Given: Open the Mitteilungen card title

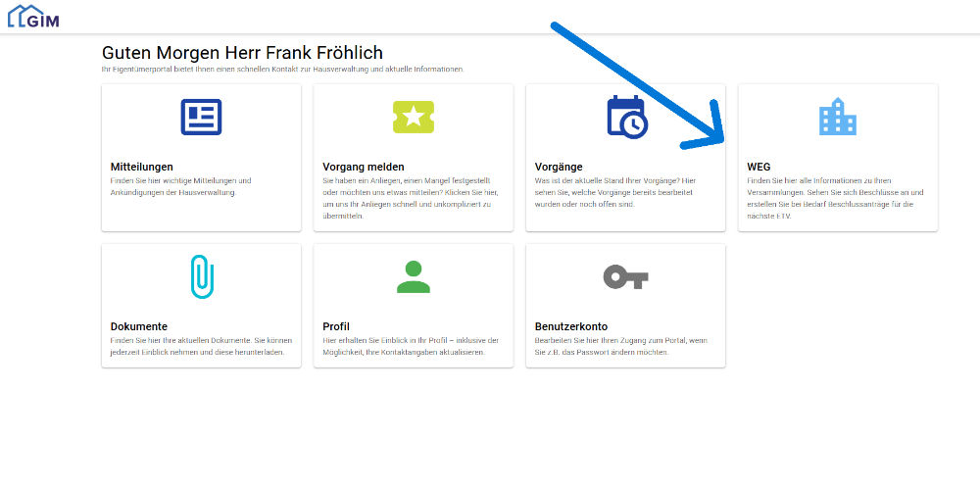Looking at the screenshot, I should (x=142, y=167).
